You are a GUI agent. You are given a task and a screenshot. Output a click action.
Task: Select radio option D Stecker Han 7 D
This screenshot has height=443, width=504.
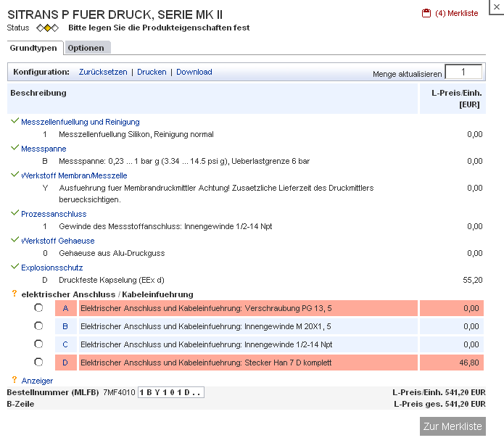click(38, 363)
